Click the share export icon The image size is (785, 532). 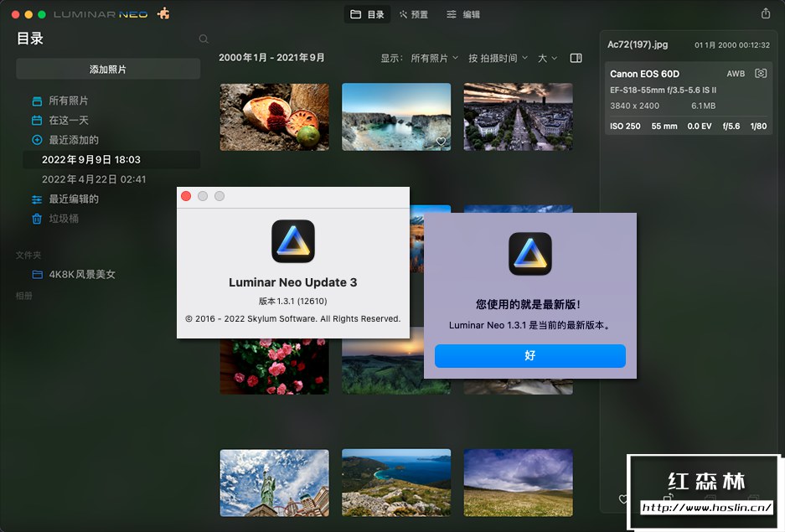point(766,13)
